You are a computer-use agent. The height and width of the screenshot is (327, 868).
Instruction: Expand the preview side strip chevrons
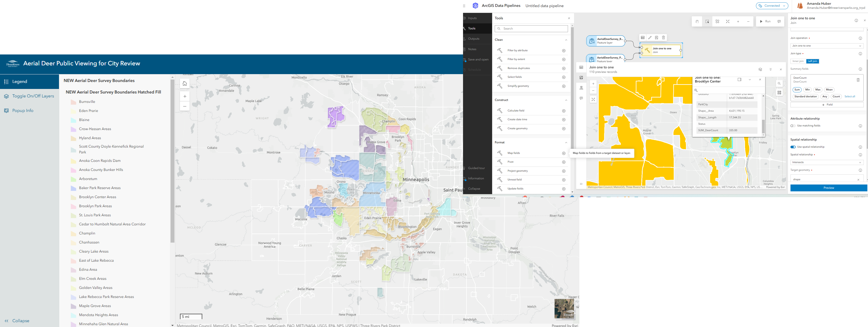click(x=581, y=184)
